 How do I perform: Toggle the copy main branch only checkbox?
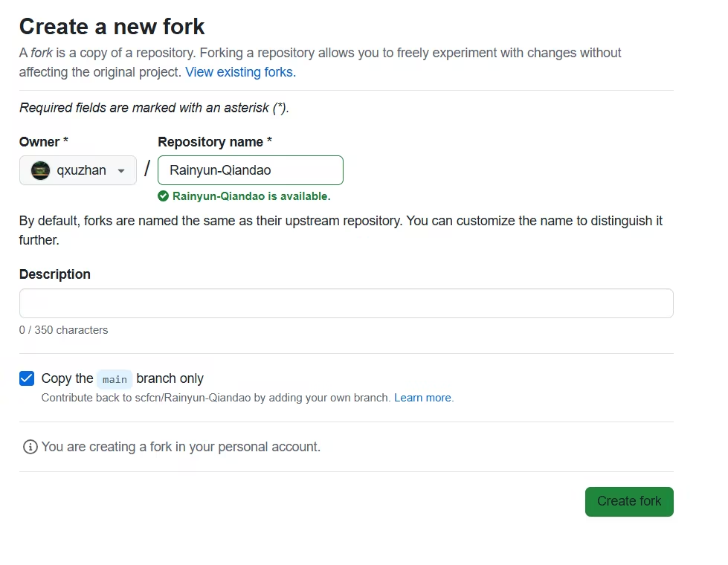27,378
